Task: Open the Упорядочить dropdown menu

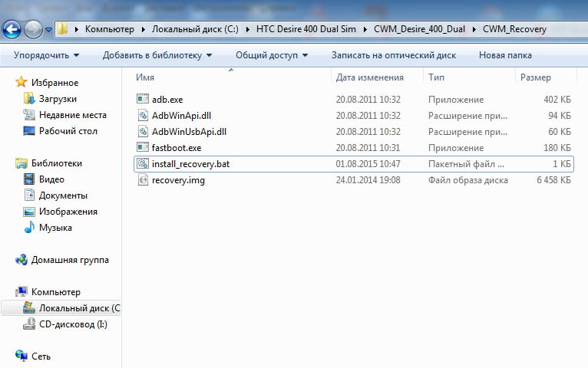Action: [x=46, y=55]
